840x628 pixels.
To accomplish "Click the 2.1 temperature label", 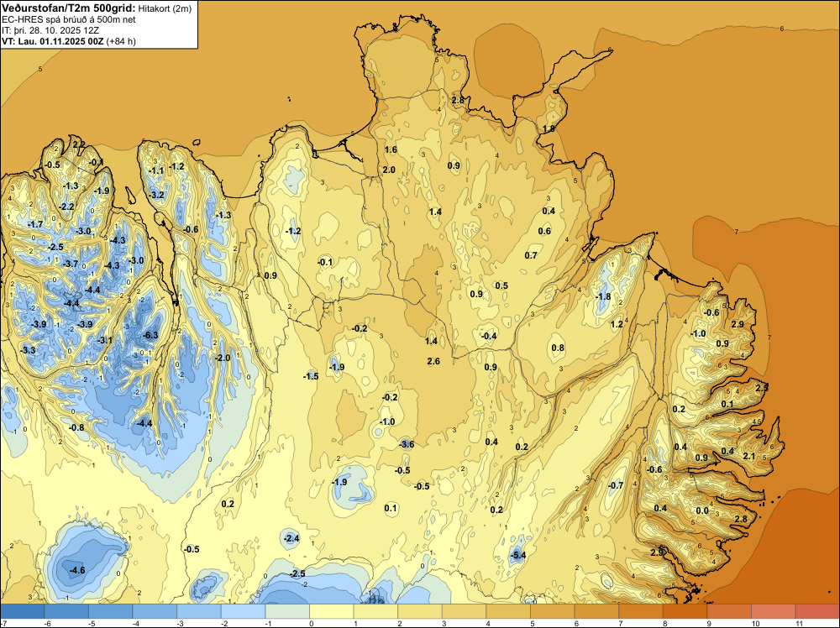I will pyautogui.click(x=749, y=456).
